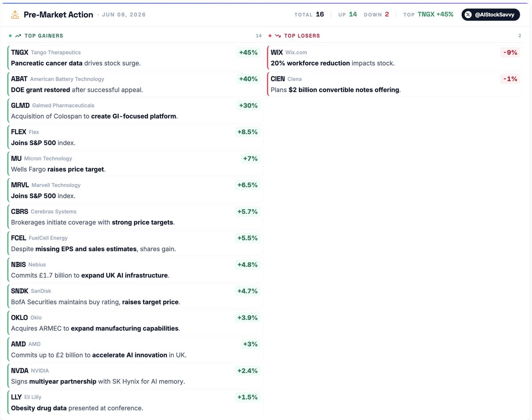Click the GLMD ticker symbol
532x420 pixels.
click(20, 105)
